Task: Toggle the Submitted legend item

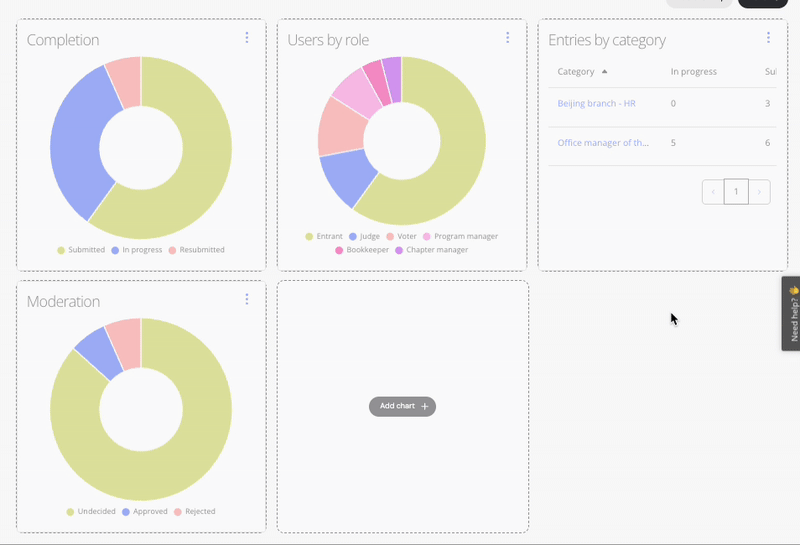Action: 81,250
